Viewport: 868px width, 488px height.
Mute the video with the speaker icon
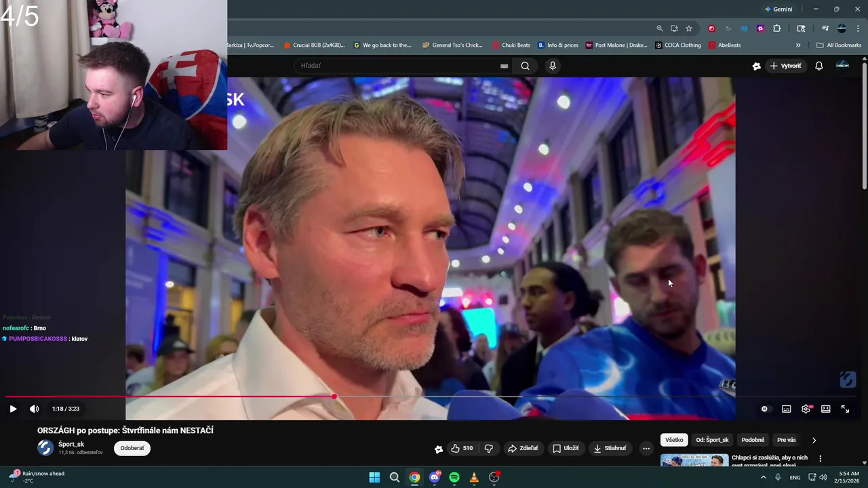pos(34,409)
